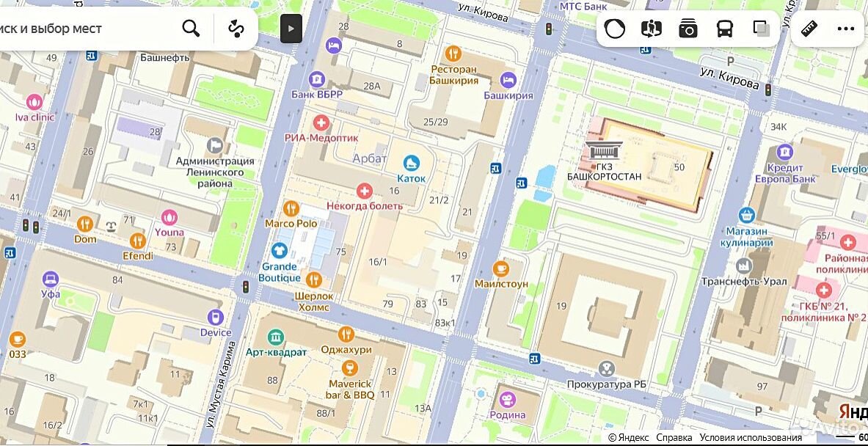Click the Шерлок Холмс restaurant marker

(x=314, y=279)
